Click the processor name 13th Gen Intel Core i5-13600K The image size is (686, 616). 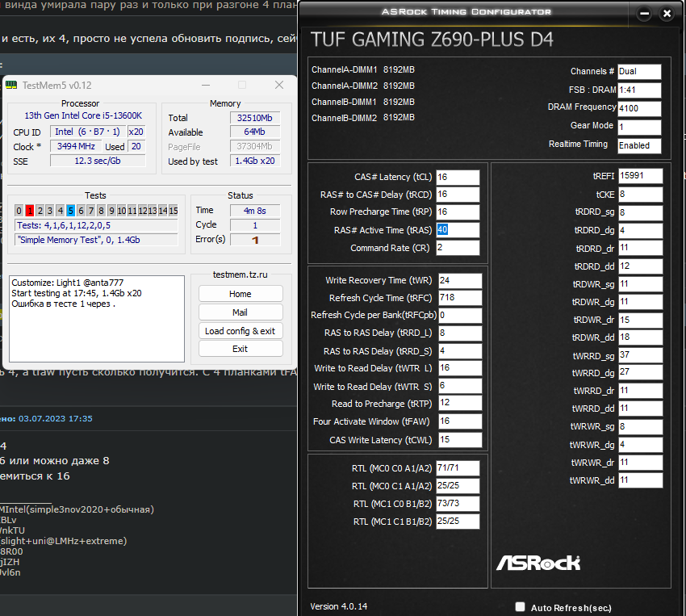(x=83, y=116)
